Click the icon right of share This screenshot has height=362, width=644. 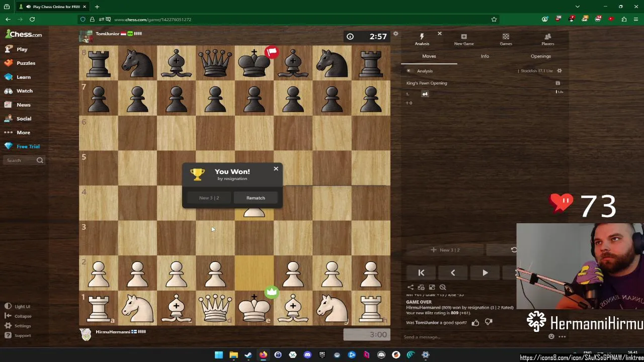point(421,287)
